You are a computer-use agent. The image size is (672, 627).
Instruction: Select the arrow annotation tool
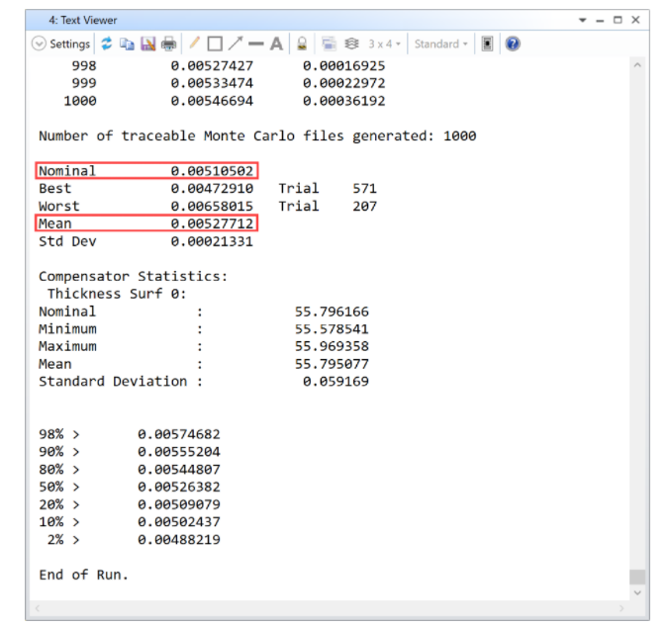pos(236,44)
